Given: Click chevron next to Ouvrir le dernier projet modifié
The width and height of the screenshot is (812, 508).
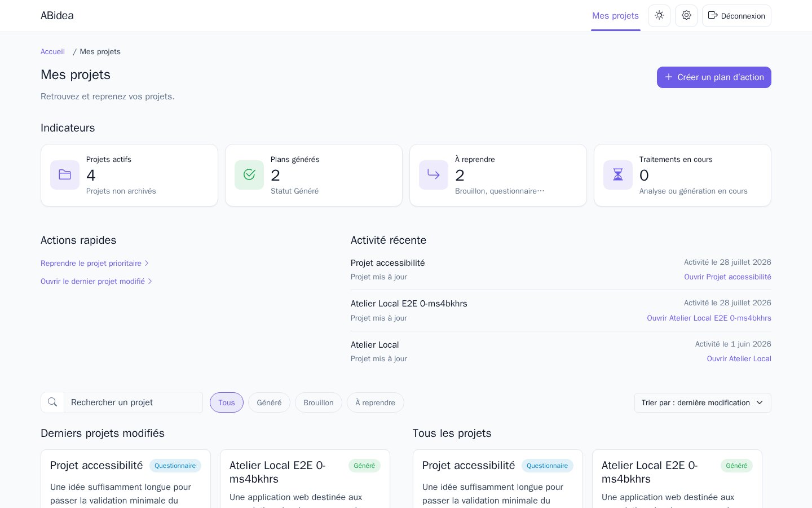Looking at the screenshot, I should (150, 282).
